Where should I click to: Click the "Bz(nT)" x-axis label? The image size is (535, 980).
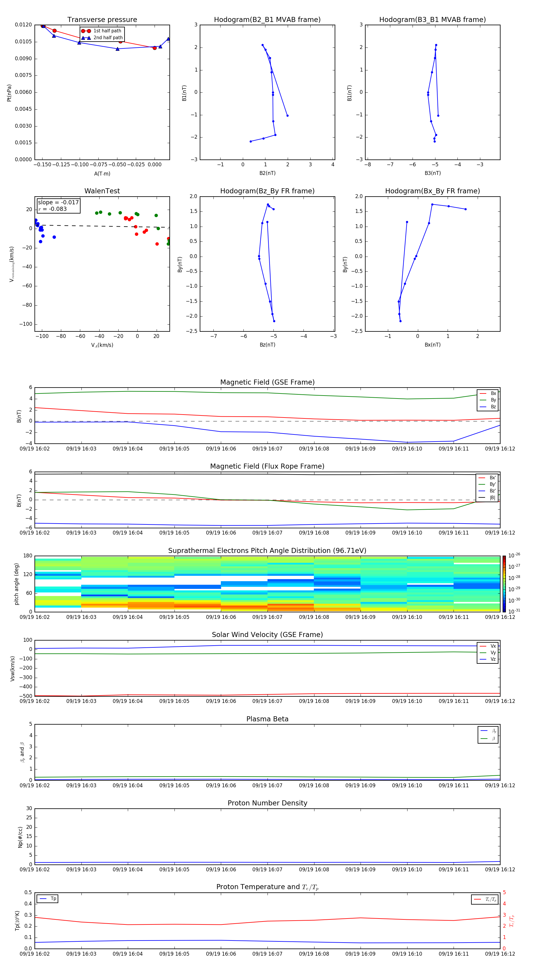267,345
